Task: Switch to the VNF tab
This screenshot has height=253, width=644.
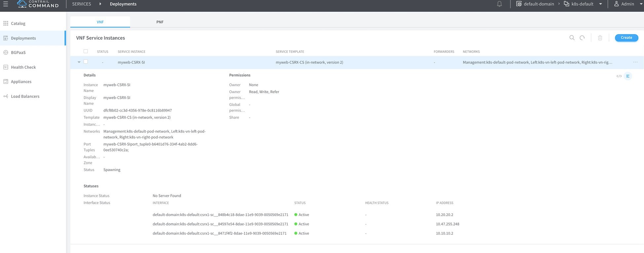Action: 100,22
